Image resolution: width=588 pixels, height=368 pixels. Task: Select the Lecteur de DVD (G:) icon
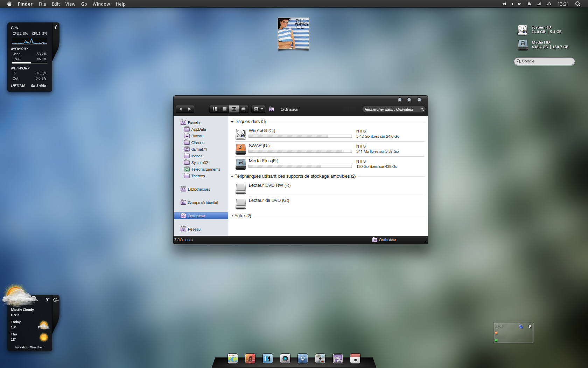241,204
